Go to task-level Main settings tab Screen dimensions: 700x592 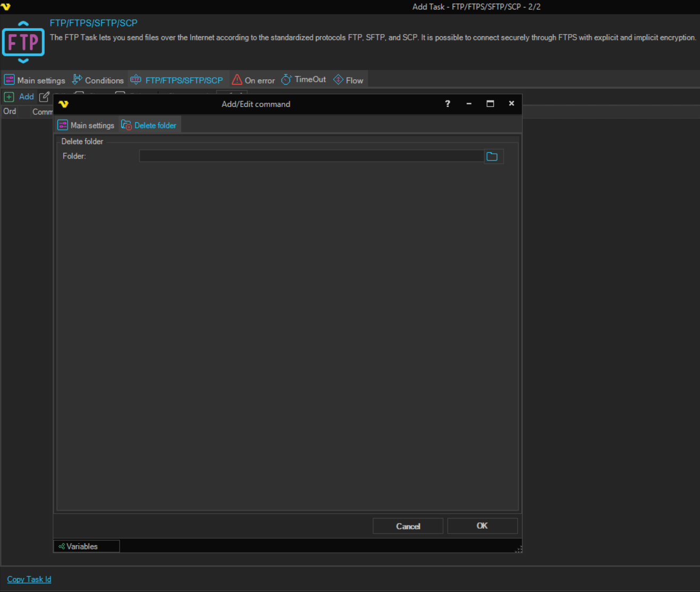coord(35,80)
